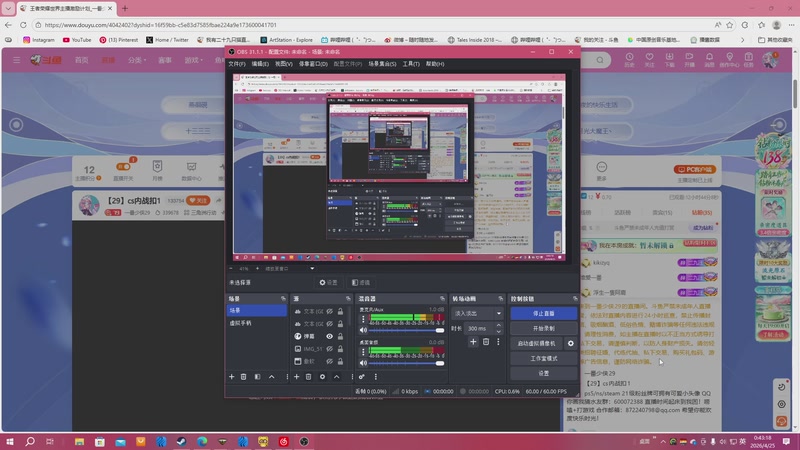
Task: Open the Douyu hamburger menu icon
Action: tap(16, 60)
